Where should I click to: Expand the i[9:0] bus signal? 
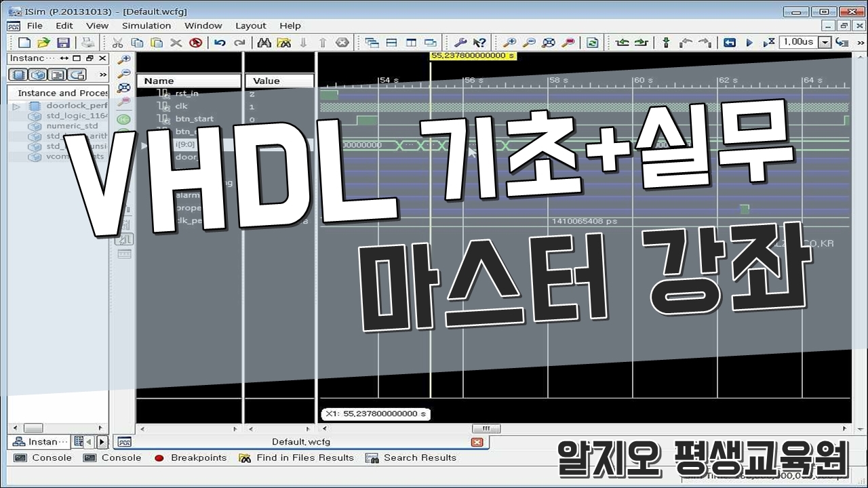tap(144, 145)
